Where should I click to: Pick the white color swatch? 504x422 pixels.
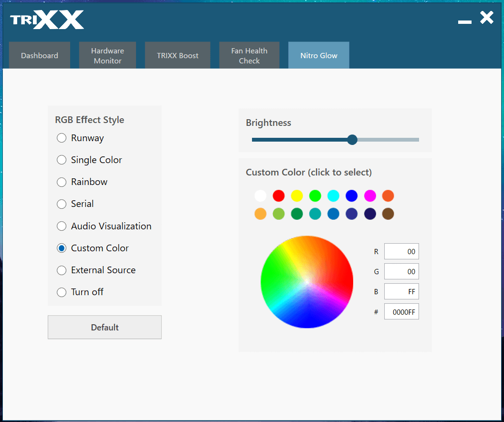(x=261, y=196)
